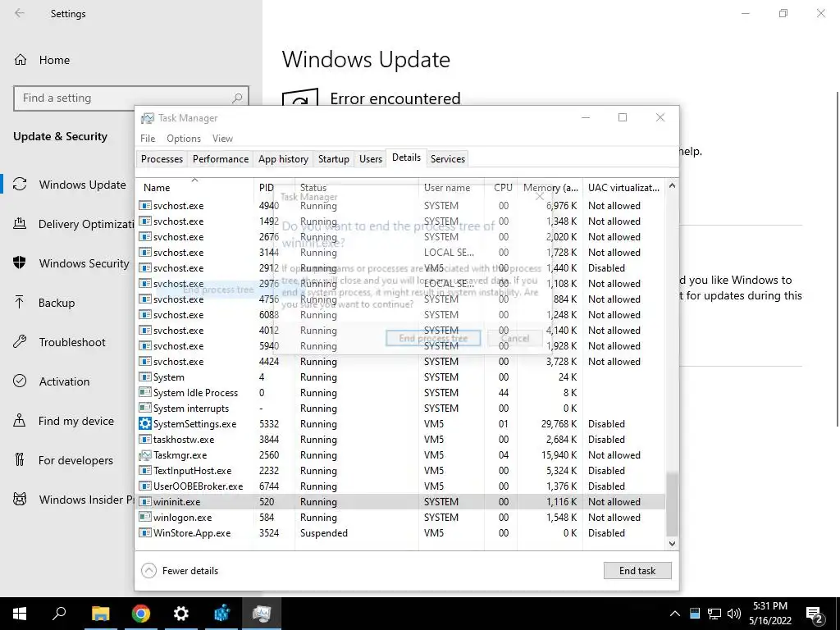This screenshot has width=840, height=630.
Task: Select svchost.exe with PID 4424
Action: [x=400, y=362]
